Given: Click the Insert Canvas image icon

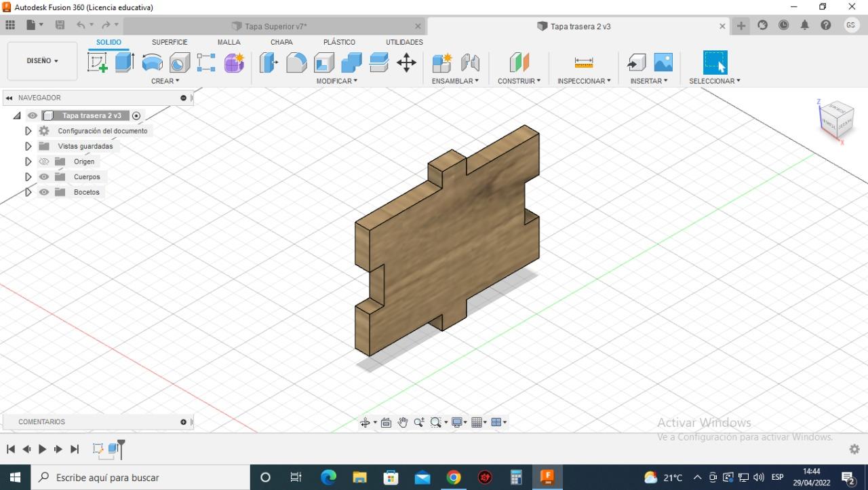Looking at the screenshot, I should [x=663, y=62].
